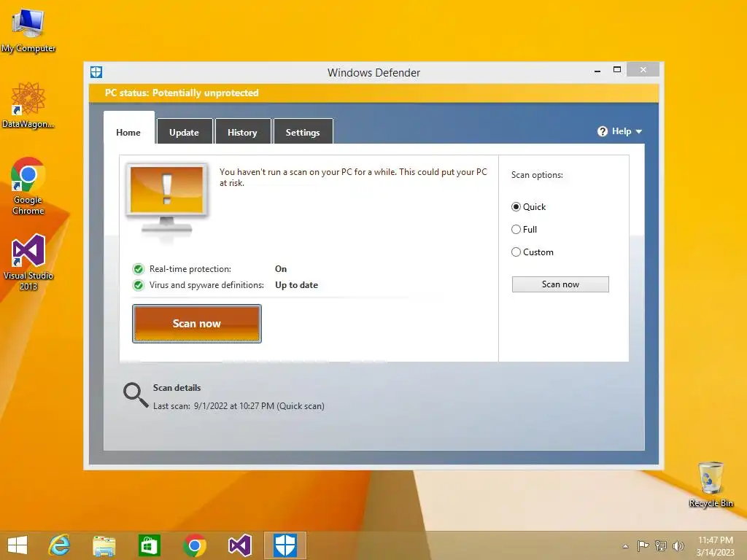Open Action Center flag tray icon
The height and width of the screenshot is (560, 747).
coord(643,545)
